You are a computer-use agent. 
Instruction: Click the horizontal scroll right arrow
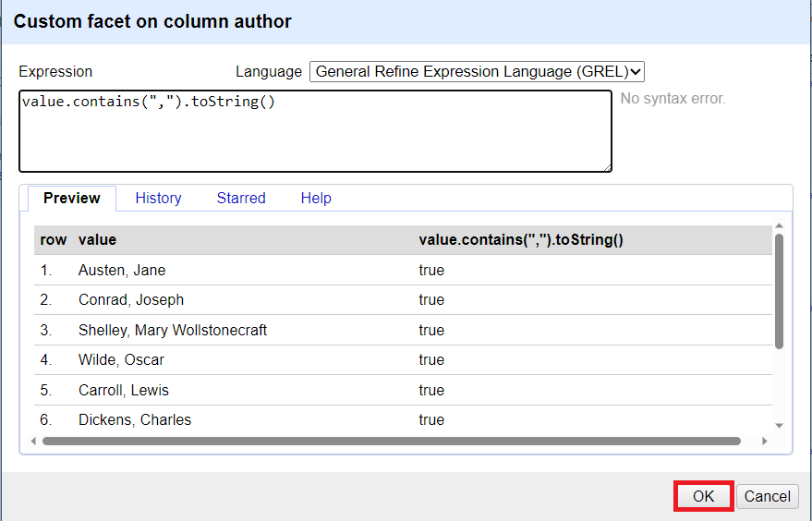[x=764, y=442]
